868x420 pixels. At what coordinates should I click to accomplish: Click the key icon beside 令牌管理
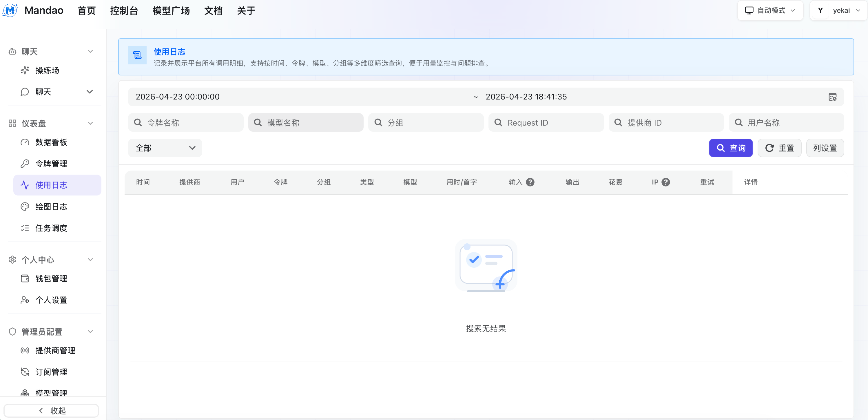[x=25, y=164]
